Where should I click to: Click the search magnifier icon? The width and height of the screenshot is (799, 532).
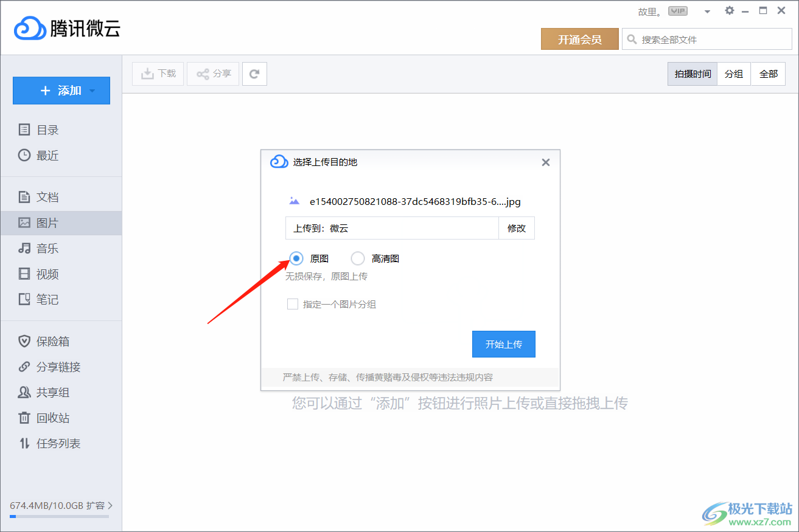[x=632, y=40]
